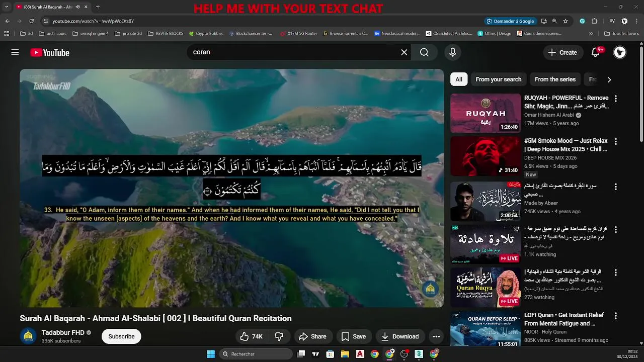Like the video with thumbs up
This screenshot has height=362, width=644.
click(x=251, y=336)
